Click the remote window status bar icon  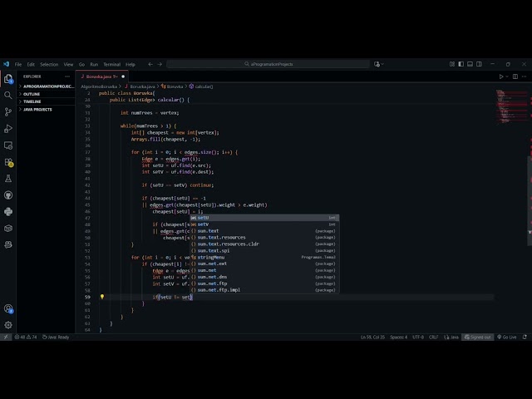point(6,337)
